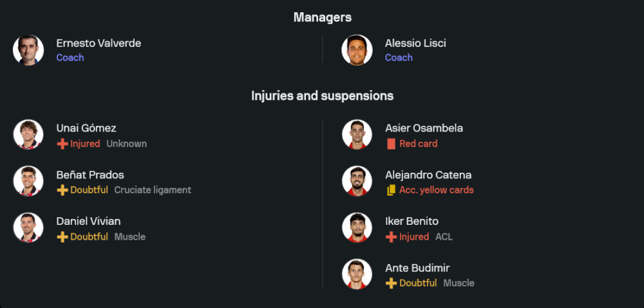The width and height of the screenshot is (644, 308).
Task: Open Alejandro Catena's player avatar
Action: (x=357, y=182)
